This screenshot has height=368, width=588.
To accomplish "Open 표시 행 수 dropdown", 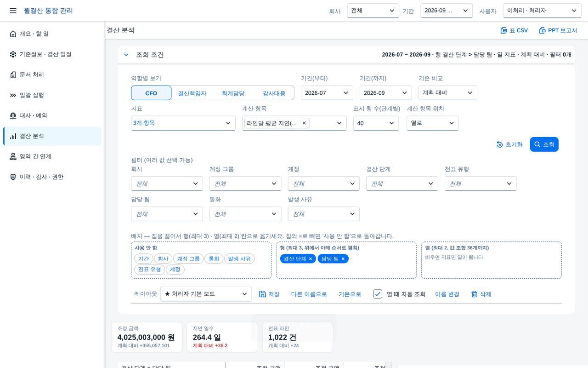I will click(376, 123).
